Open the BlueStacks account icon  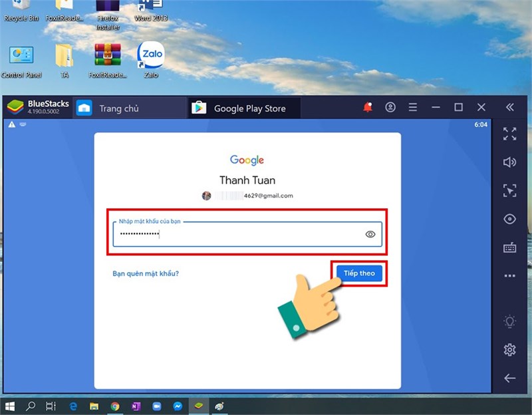pyautogui.click(x=390, y=108)
